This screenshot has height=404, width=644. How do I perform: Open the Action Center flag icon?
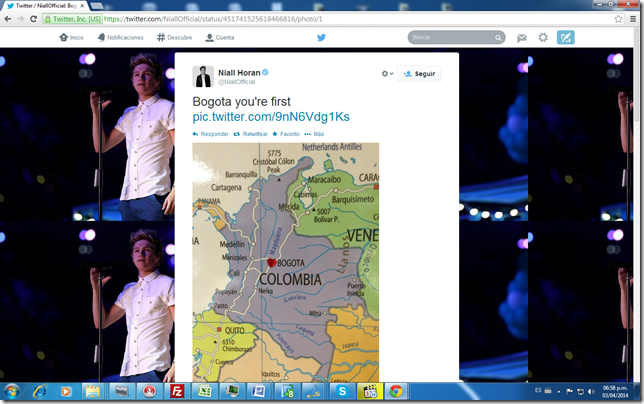tap(569, 391)
